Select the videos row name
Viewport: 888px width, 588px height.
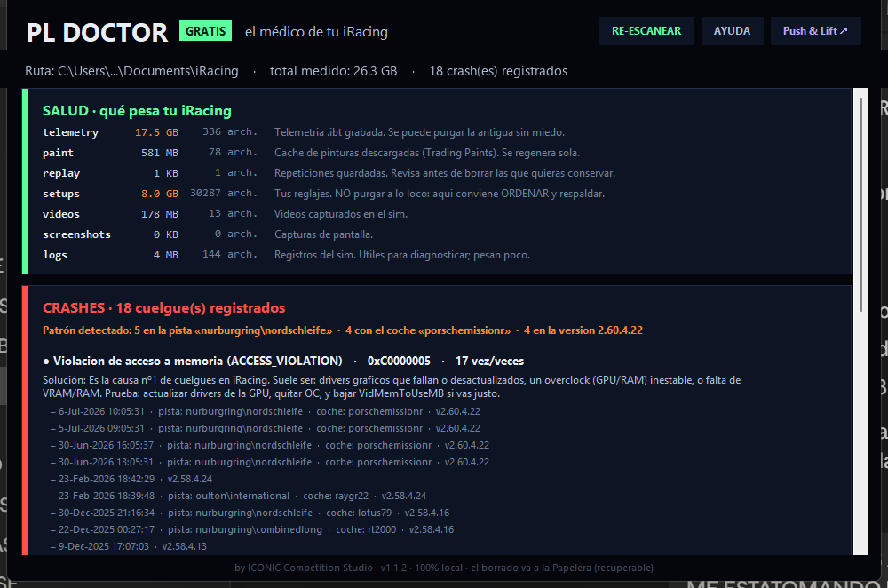pos(61,214)
